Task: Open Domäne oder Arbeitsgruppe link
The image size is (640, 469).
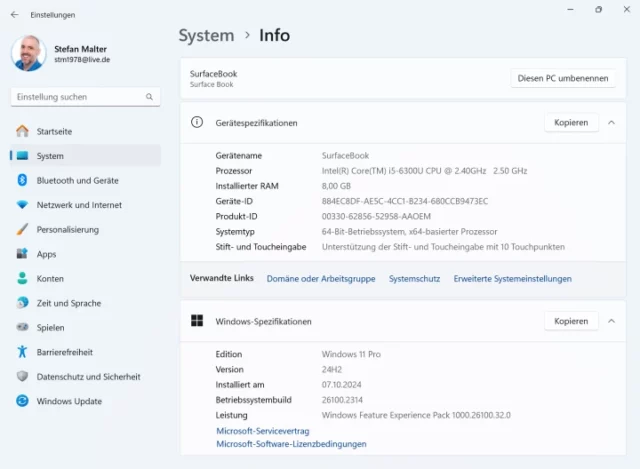Action: point(321,279)
